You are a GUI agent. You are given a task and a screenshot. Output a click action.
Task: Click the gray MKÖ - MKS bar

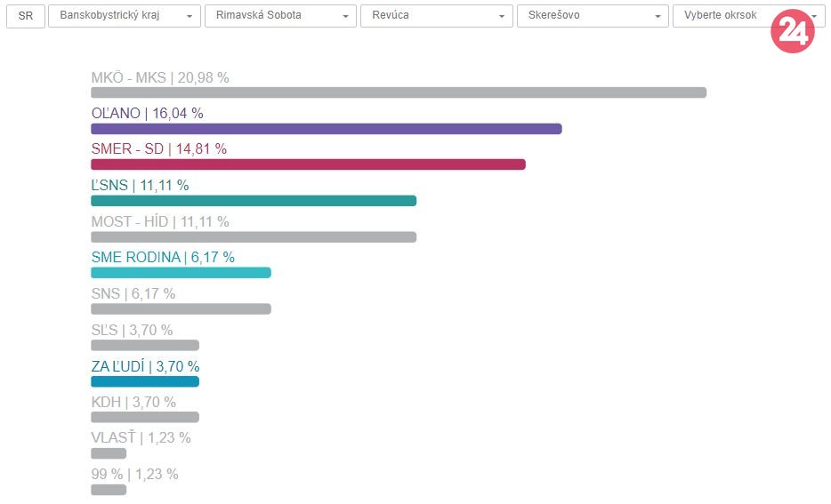[x=398, y=92]
